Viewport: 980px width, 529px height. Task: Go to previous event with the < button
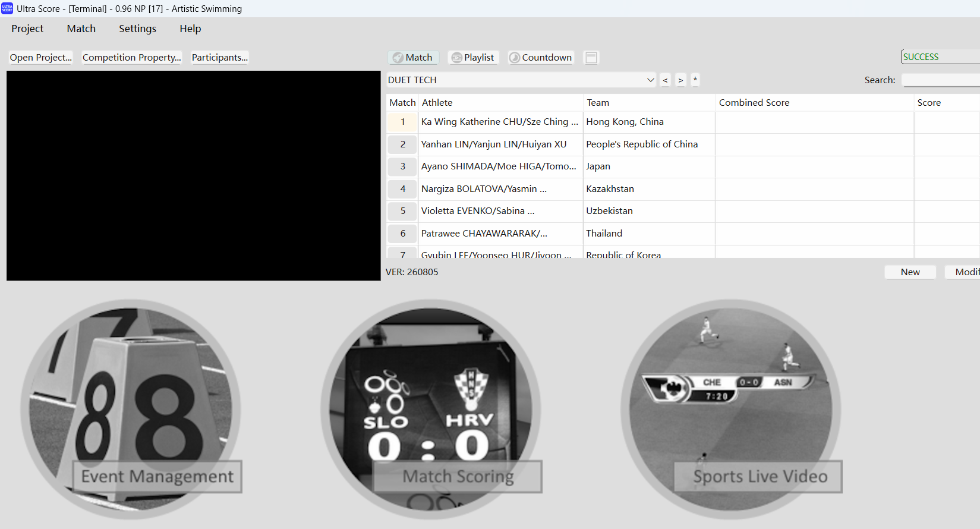point(665,80)
